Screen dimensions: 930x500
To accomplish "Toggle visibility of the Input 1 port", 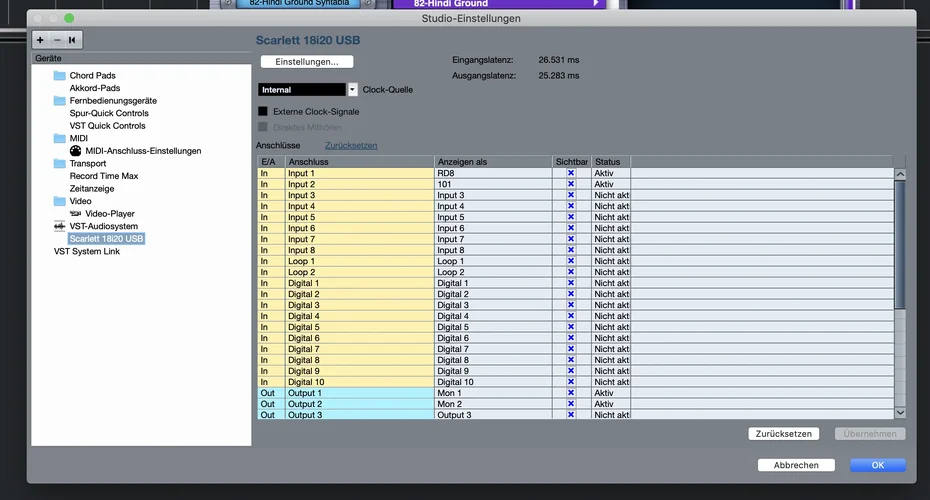I will click(571, 173).
